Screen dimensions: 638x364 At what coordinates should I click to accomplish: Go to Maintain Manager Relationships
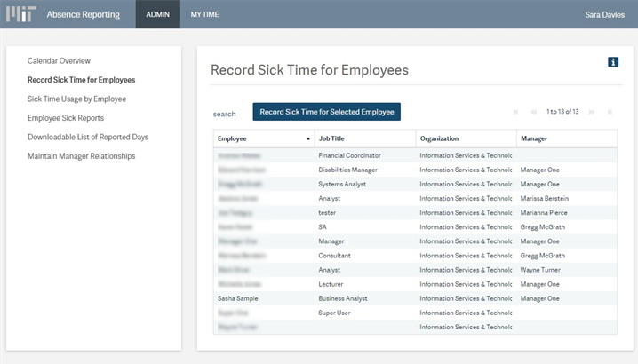tap(81, 156)
